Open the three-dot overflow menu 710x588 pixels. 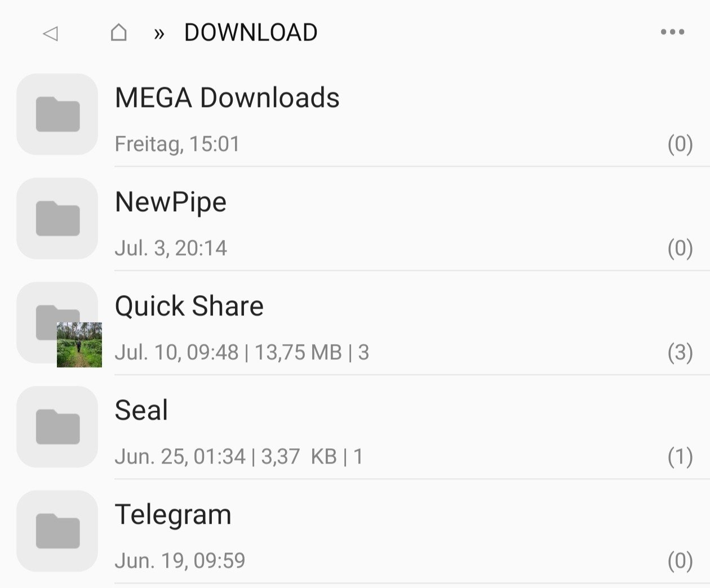672,32
